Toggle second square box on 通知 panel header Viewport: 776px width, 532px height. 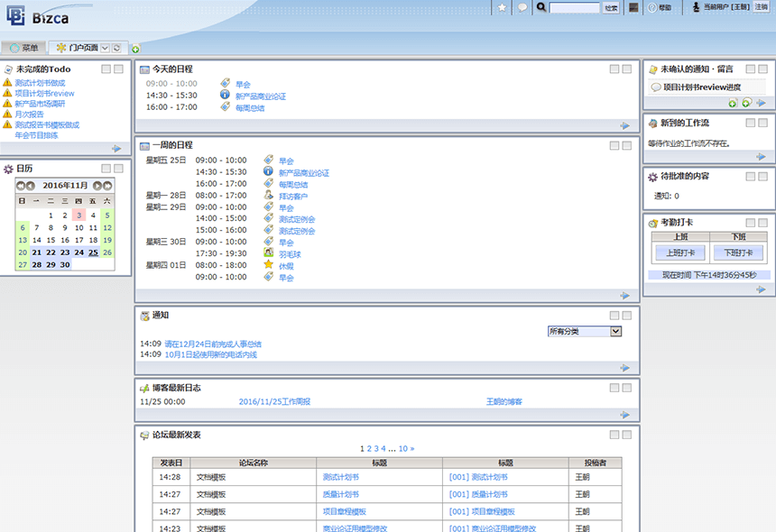tap(628, 316)
